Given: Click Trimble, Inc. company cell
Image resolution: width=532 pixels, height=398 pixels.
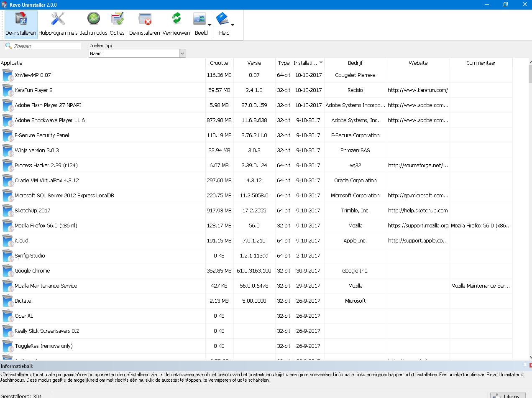Looking at the screenshot, I should tap(355, 210).
